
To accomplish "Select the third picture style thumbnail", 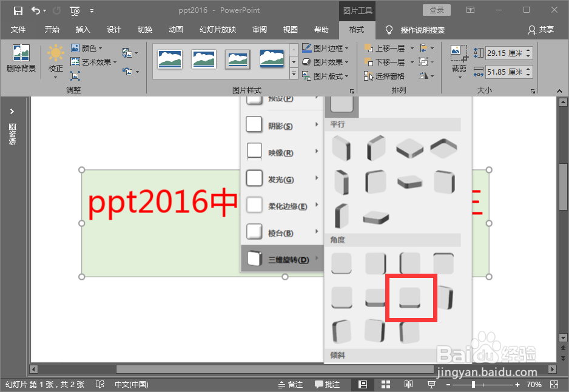I will (238, 59).
